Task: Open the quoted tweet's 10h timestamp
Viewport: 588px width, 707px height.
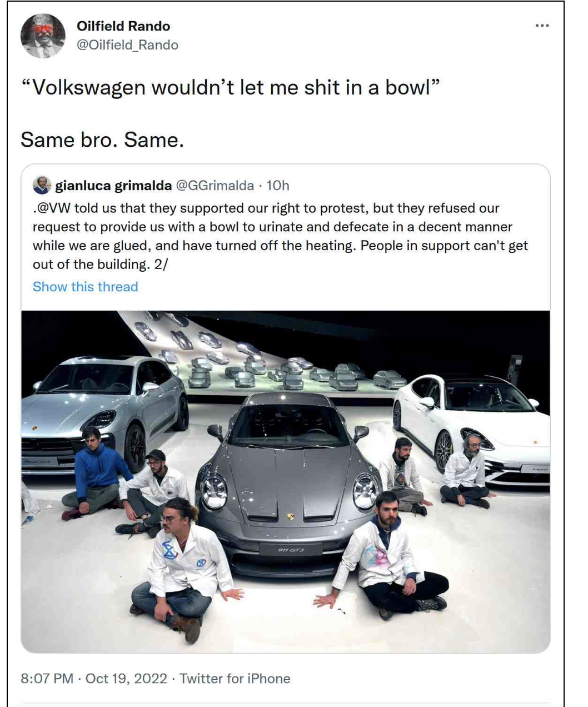Action: tap(278, 185)
